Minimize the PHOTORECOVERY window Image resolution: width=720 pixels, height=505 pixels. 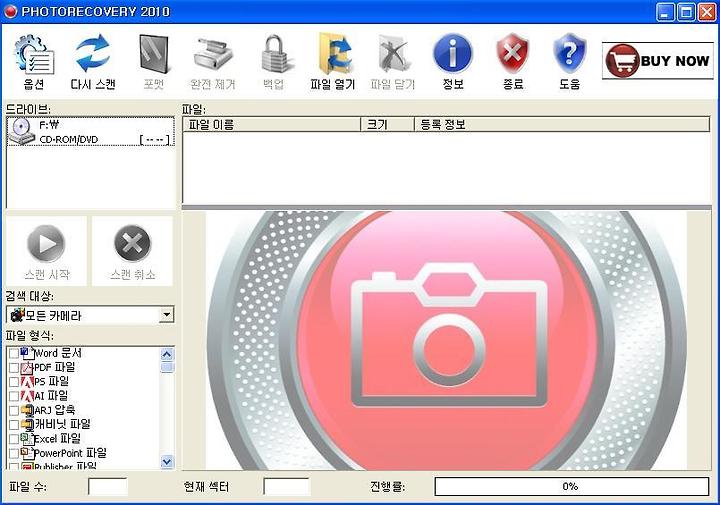click(x=665, y=11)
